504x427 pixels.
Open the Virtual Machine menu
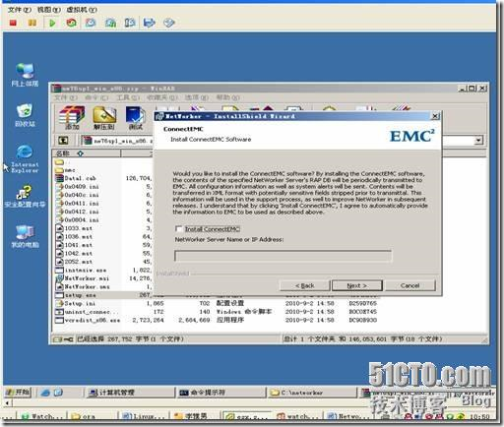tap(82, 10)
